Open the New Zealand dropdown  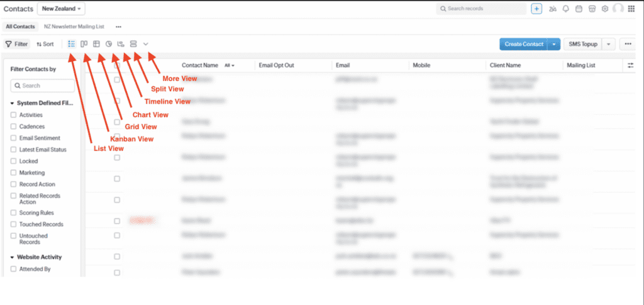pos(61,9)
